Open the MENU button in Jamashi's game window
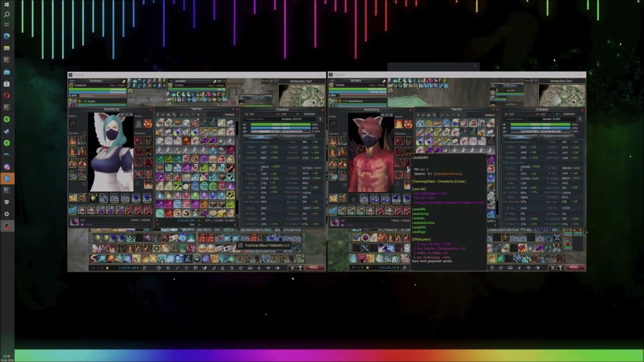644x362 pixels. tap(573, 267)
